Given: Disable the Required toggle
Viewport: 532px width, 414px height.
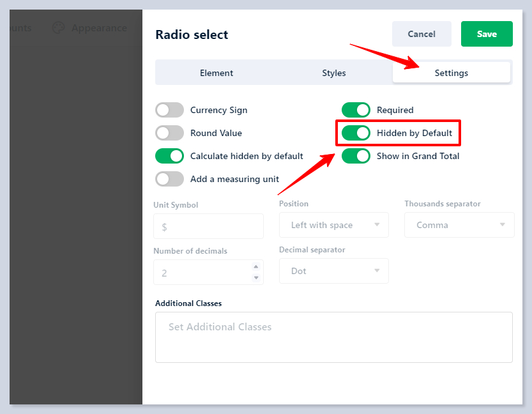Looking at the screenshot, I should point(356,110).
